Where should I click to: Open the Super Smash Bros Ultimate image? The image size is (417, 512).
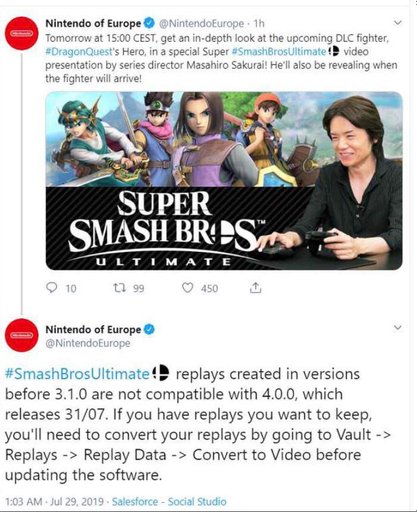click(224, 181)
